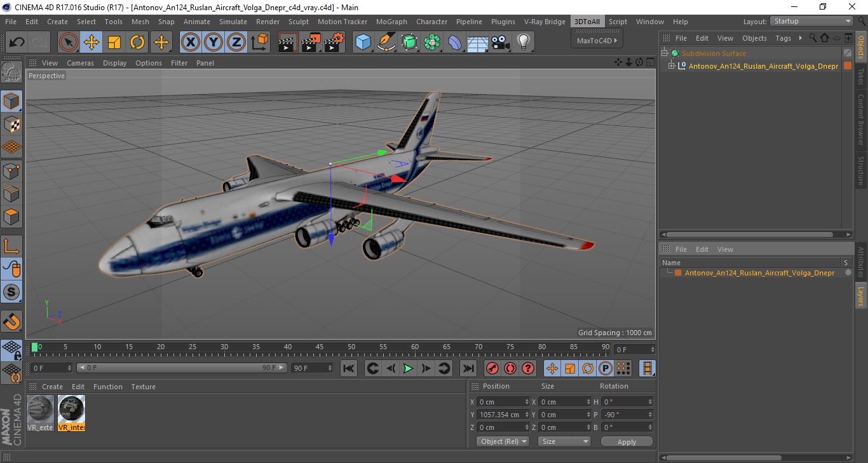Toggle the Parameter keyframe channel button
The width and height of the screenshot is (868, 463).
pos(606,368)
